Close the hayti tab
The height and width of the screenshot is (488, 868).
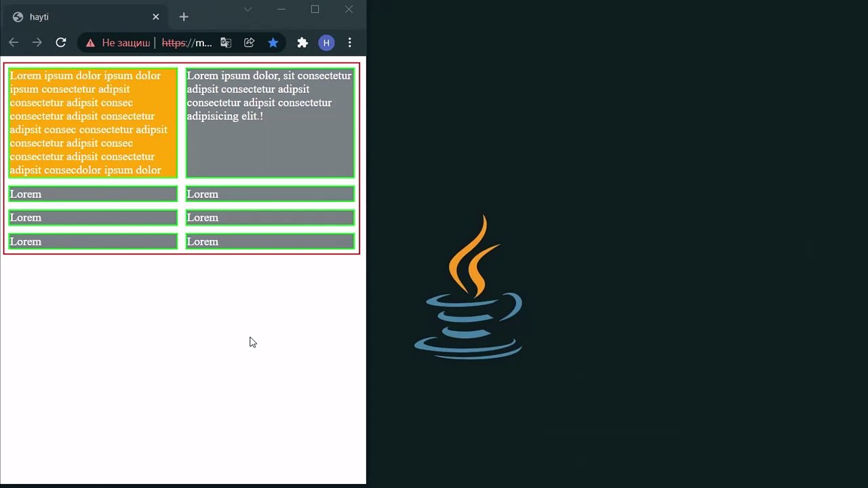156,17
